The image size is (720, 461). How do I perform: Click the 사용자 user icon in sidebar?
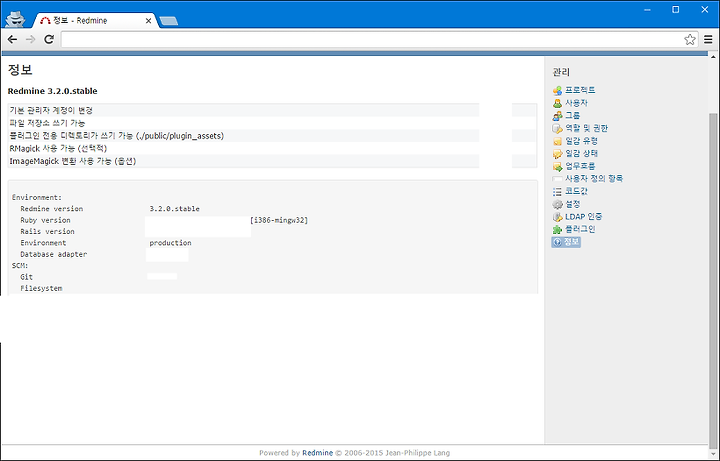coord(557,103)
